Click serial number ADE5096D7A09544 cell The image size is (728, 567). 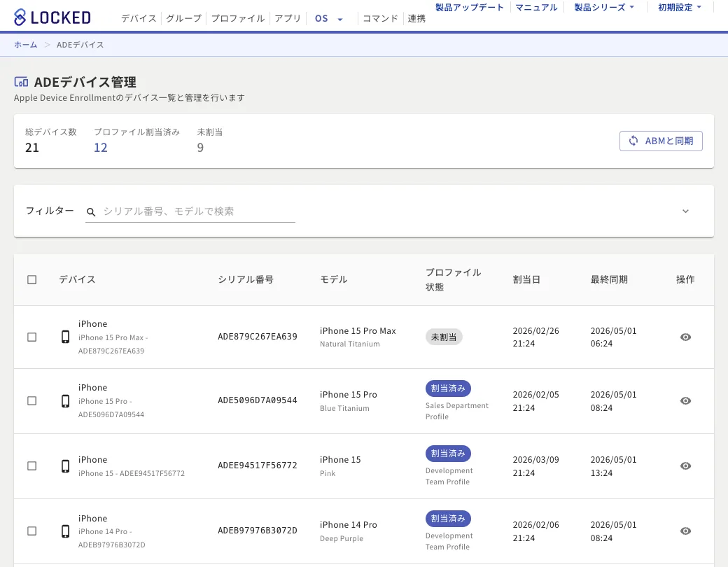[x=257, y=400]
